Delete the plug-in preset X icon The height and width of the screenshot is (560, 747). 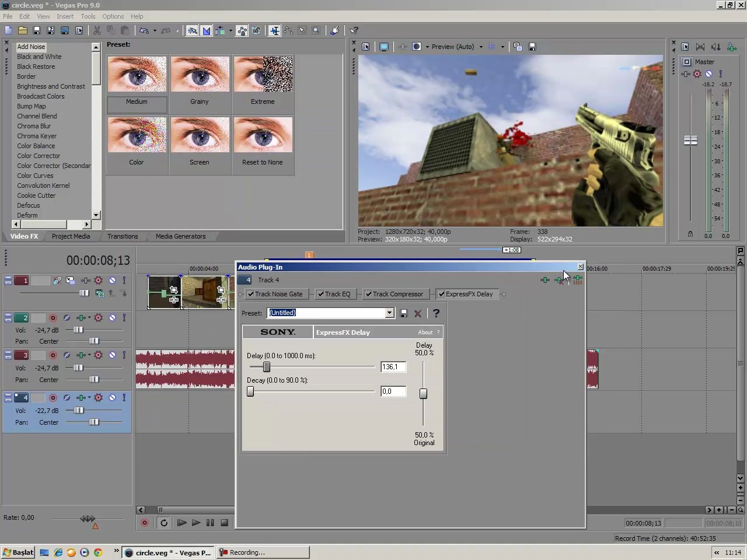point(418,313)
